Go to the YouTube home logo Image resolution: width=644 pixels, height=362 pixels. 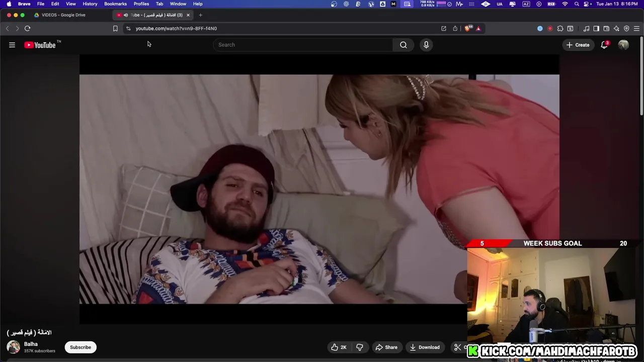click(40, 45)
